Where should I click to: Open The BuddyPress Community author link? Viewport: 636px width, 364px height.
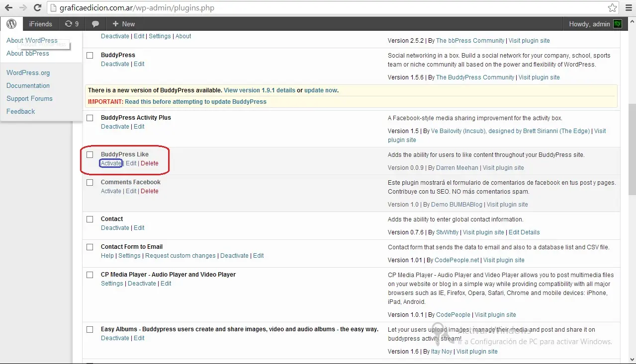[x=475, y=77]
